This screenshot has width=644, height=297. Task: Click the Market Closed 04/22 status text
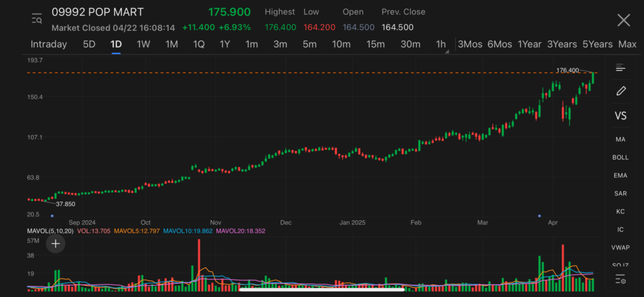coord(113,28)
